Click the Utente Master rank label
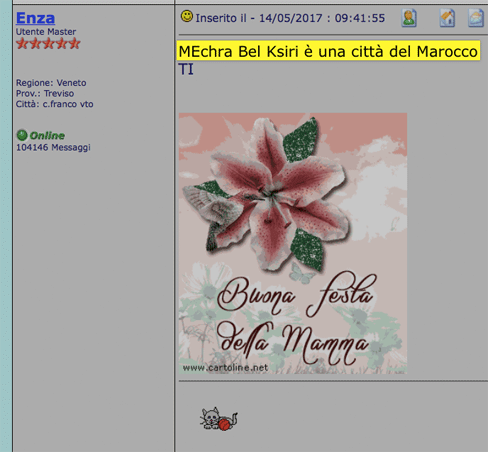The width and height of the screenshot is (488, 452). point(46,32)
